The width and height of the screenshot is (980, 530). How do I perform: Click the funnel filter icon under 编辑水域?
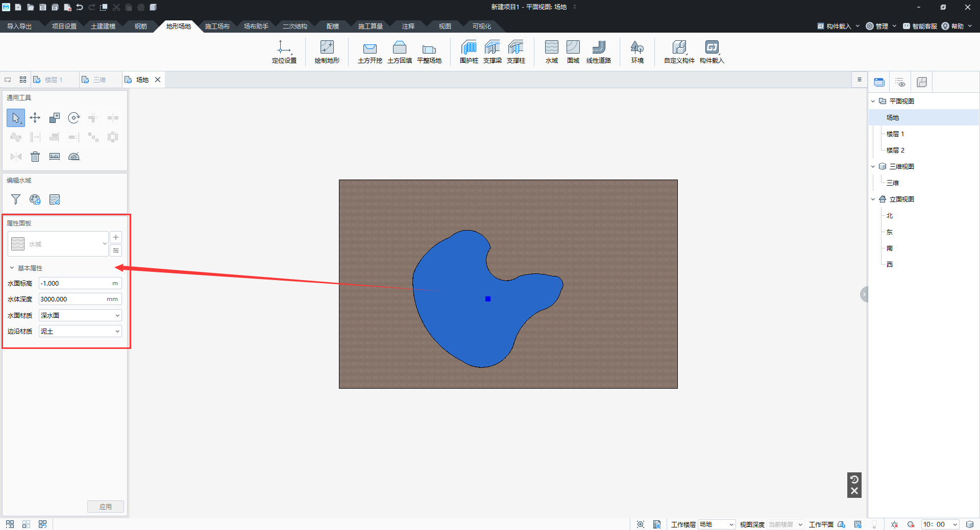click(16, 199)
